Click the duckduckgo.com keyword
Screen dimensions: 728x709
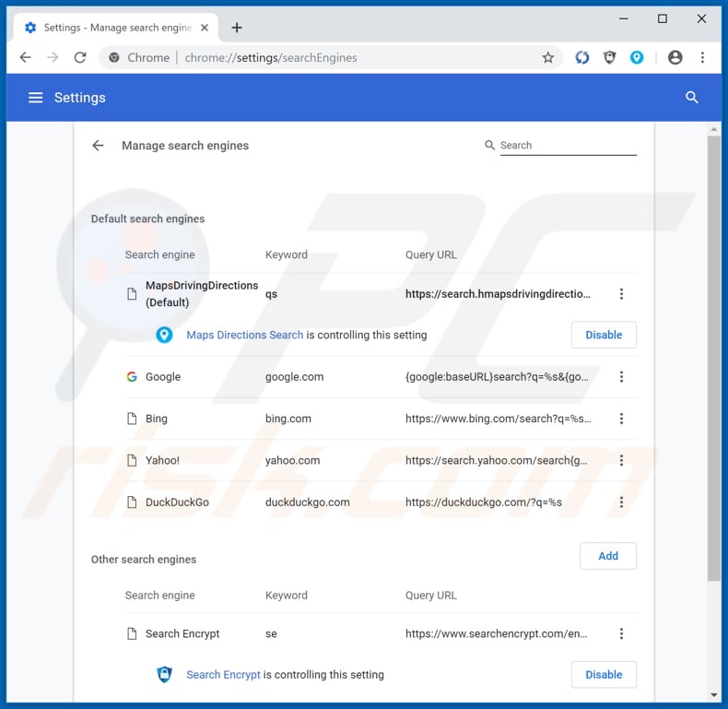308,502
